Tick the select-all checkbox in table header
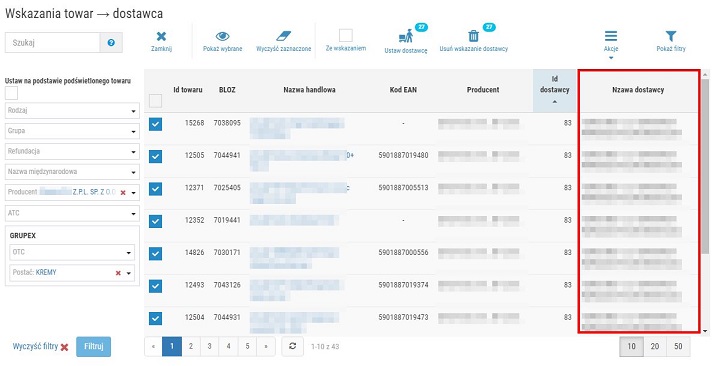715x366 pixels. [x=155, y=101]
